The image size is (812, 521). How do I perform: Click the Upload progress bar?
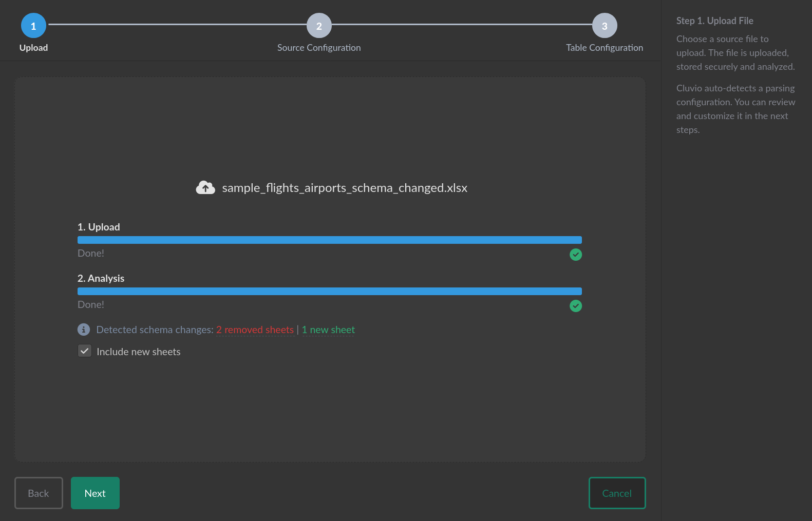329,240
